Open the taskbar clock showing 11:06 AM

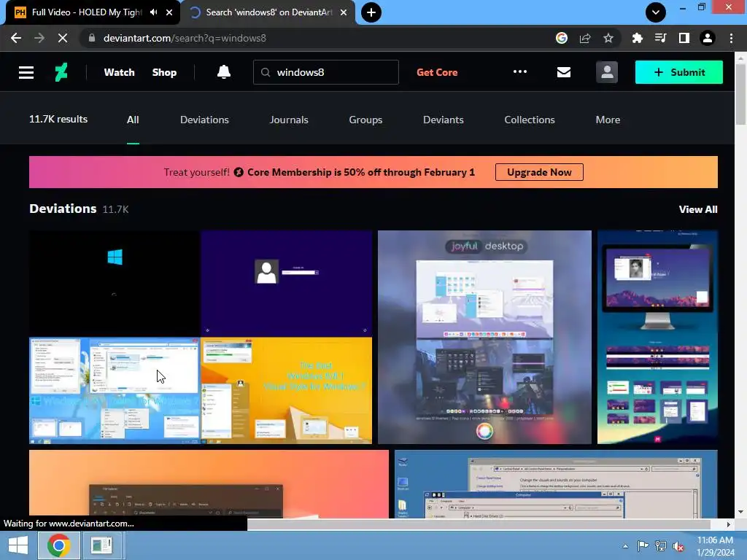(715, 545)
